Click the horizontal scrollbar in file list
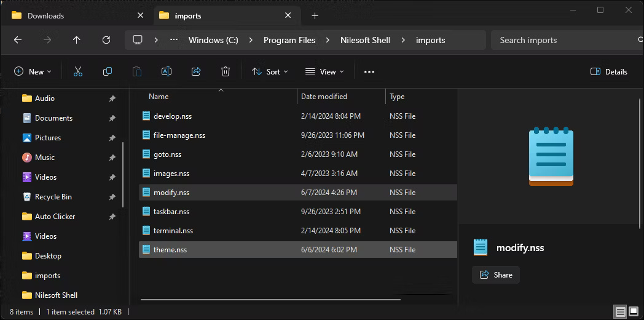The width and height of the screenshot is (644, 320). 270,300
